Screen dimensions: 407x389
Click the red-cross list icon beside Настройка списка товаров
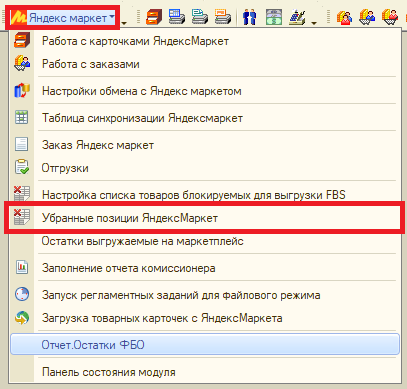coord(22,194)
